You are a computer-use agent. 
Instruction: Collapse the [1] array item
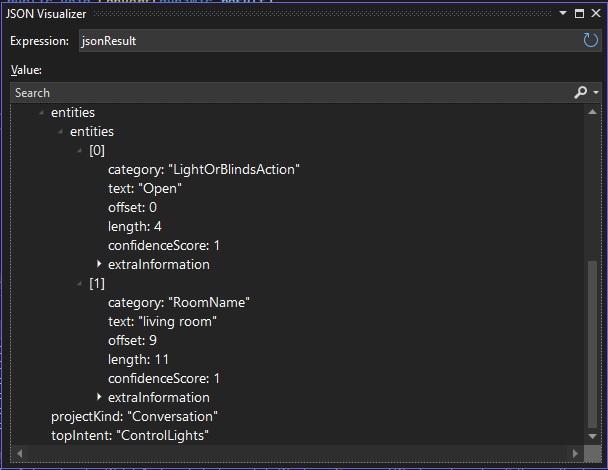point(79,284)
